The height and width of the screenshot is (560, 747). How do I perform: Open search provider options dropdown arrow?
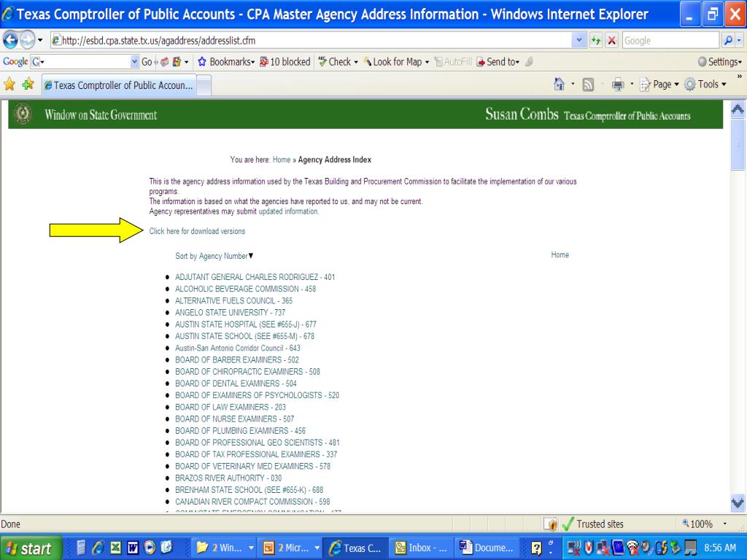coord(740,41)
